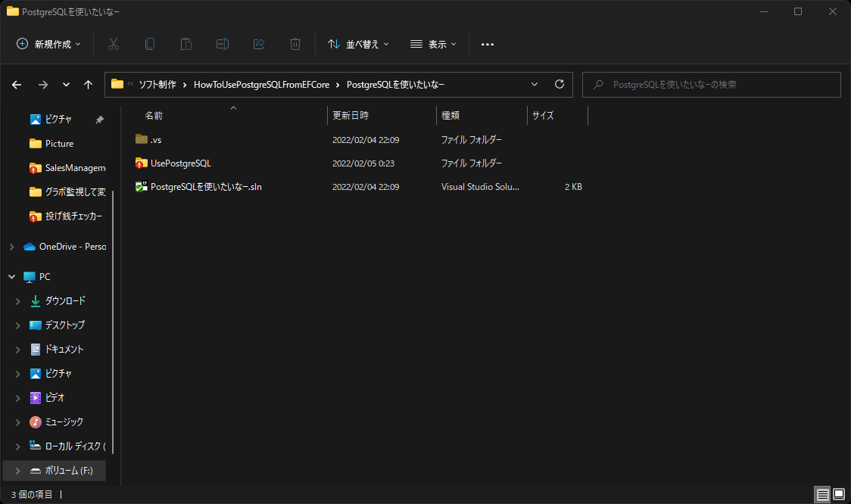Expand the ローカル ディスク tree node
This screenshot has height=504, width=851.
[x=18, y=446]
